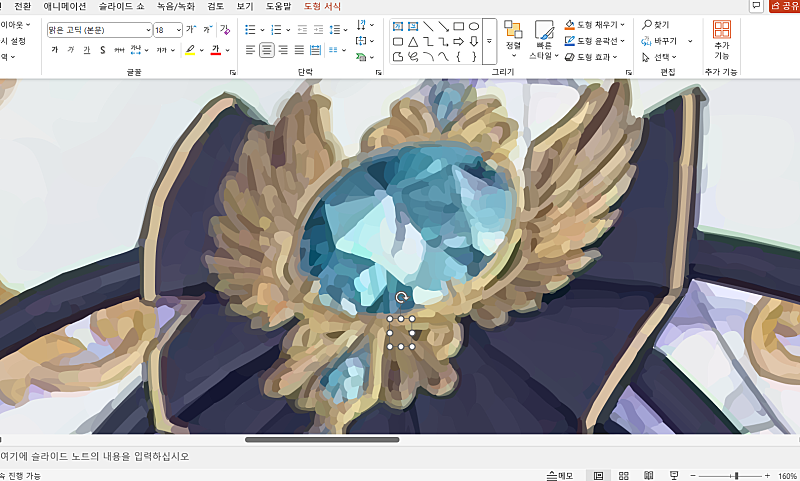Apply yellow highlight color
This screenshot has height=481, width=800.
190,50
